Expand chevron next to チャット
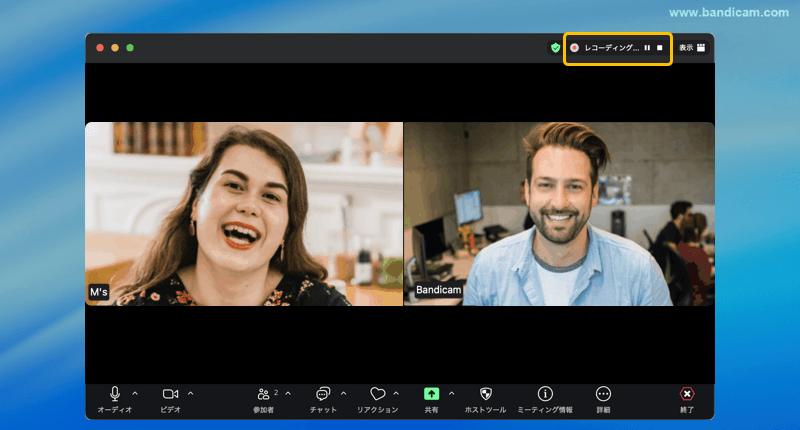Screen dimensions: 800x430 pyautogui.click(x=343, y=393)
